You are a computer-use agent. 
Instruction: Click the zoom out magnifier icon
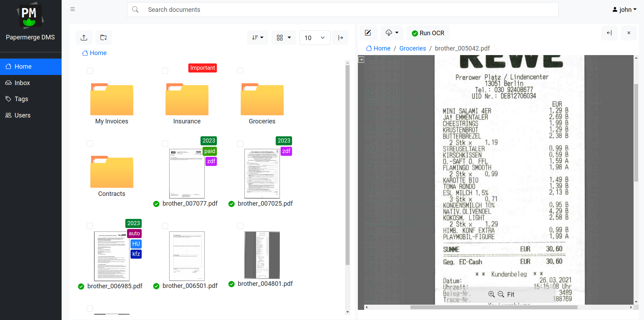501,294
